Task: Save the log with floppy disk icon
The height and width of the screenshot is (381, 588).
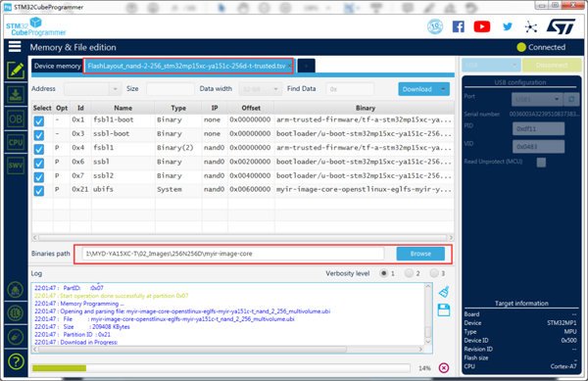Action: pyautogui.click(x=444, y=310)
